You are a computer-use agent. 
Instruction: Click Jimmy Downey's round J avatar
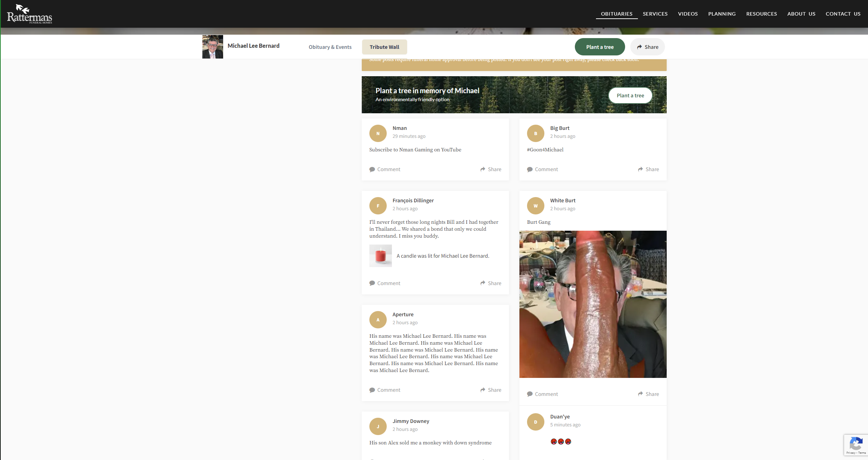[378, 426]
